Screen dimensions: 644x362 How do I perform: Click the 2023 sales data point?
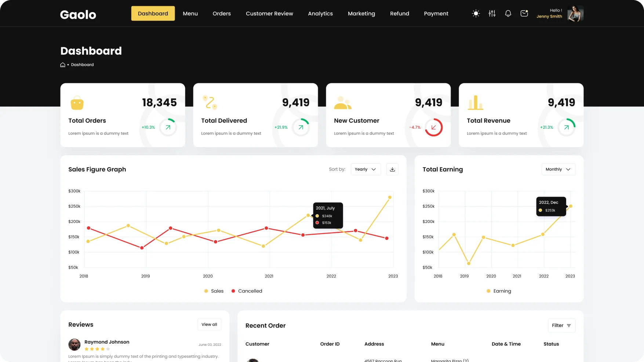tap(390, 197)
